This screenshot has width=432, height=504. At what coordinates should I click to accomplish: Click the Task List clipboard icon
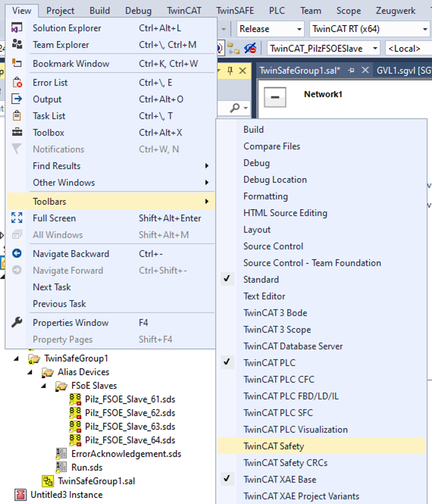point(17,116)
